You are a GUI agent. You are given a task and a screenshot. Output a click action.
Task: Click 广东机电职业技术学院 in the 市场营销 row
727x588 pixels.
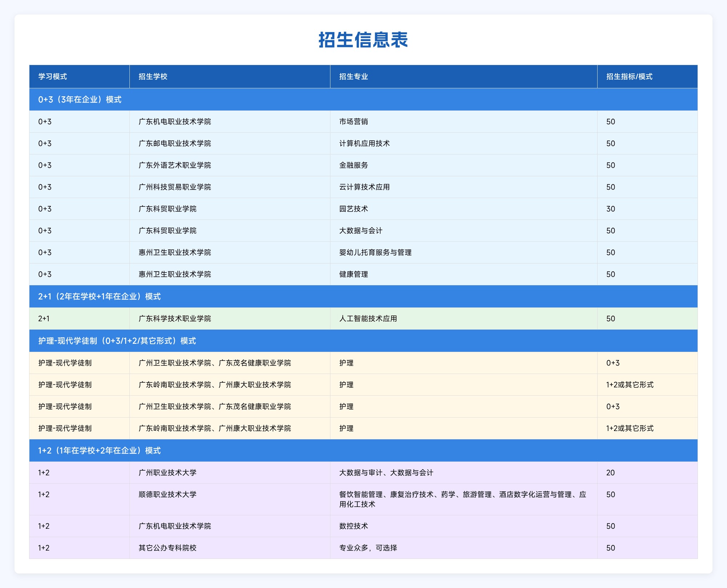(230, 122)
